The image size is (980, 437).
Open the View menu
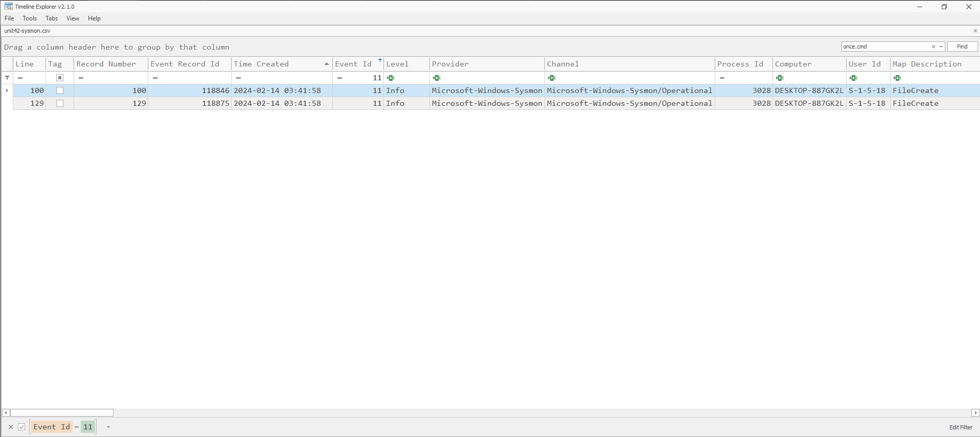point(73,18)
